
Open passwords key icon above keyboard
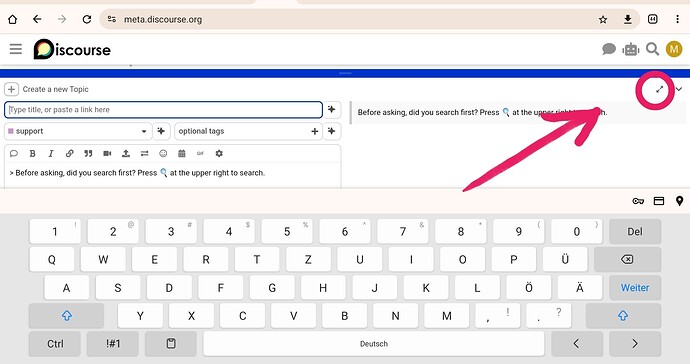coord(638,201)
